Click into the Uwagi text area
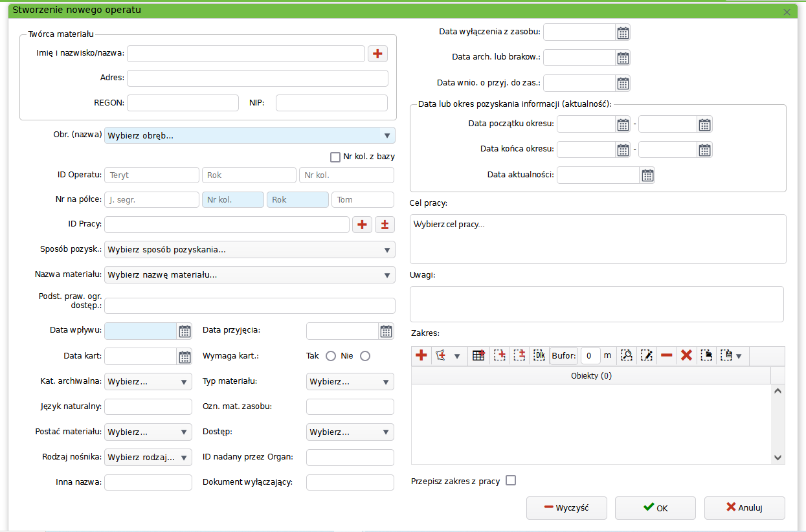The width and height of the screenshot is (806, 532). point(596,304)
